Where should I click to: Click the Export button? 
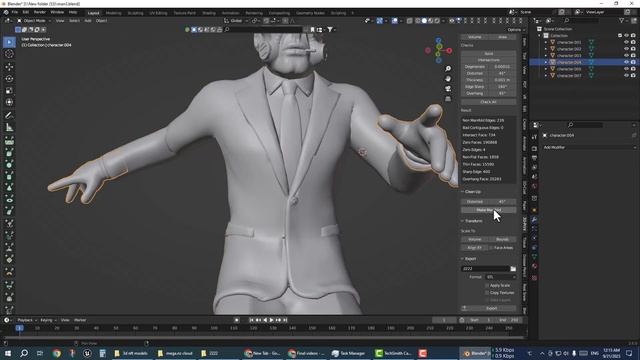tap(489, 308)
